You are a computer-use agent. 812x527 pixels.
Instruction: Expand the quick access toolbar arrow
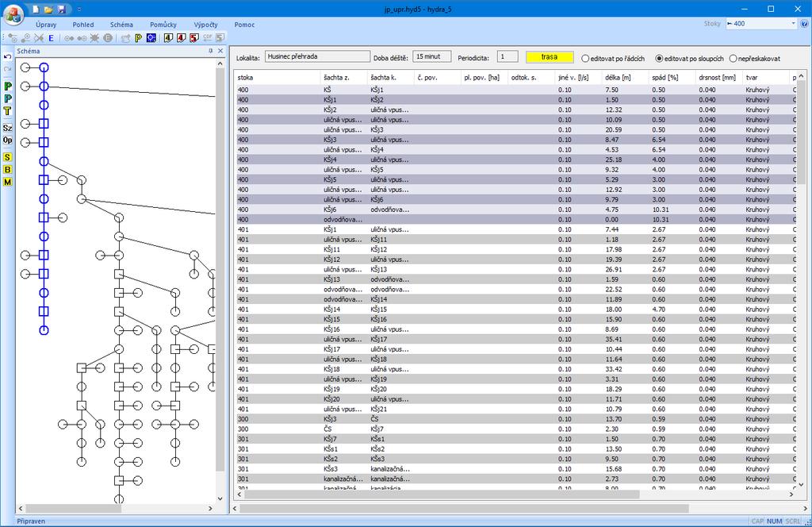(x=79, y=10)
